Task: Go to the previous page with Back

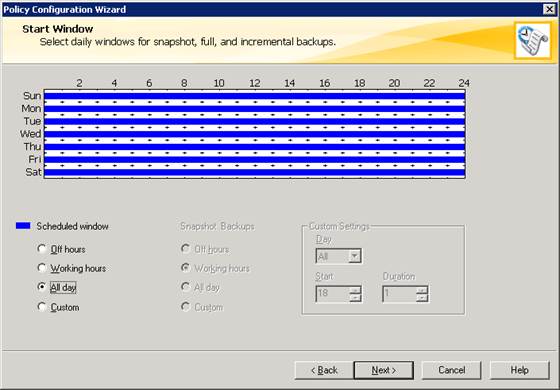Action: point(324,370)
